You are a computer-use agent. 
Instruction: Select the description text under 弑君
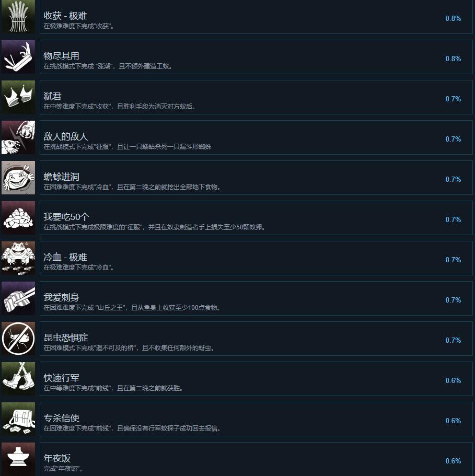pyautogui.click(x=120, y=107)
